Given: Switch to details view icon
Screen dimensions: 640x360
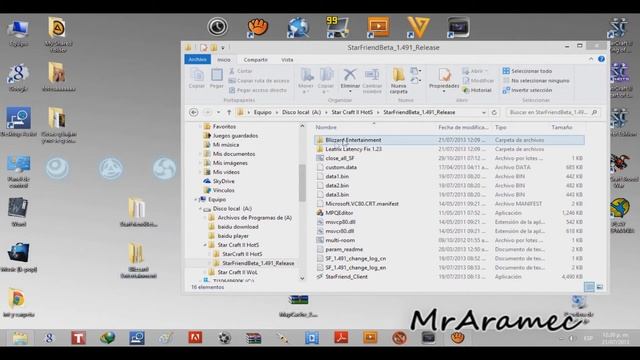Looking at the screenshot, I should (589, 287).
